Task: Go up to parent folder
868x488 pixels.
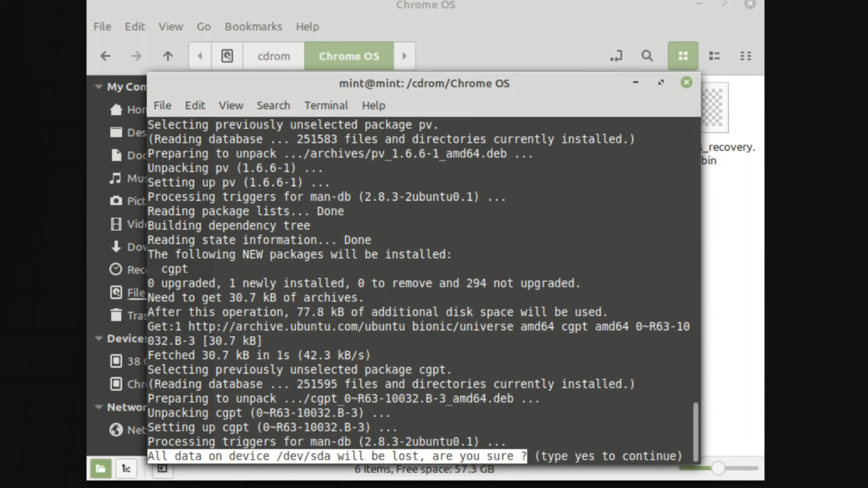Action: point(168,56)
